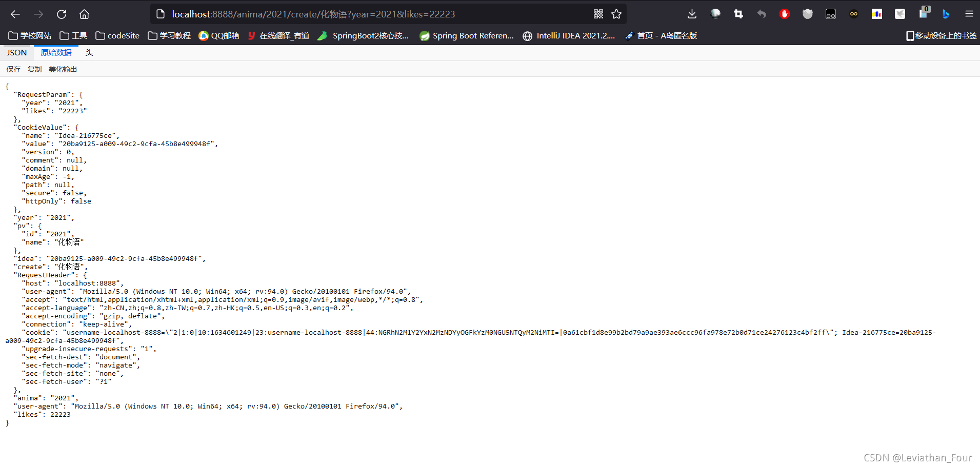This screenshot has width=980, height=468.
Task: Click the QR code icon in address bar
Action: pyautogui.click(x=598, y=14)
